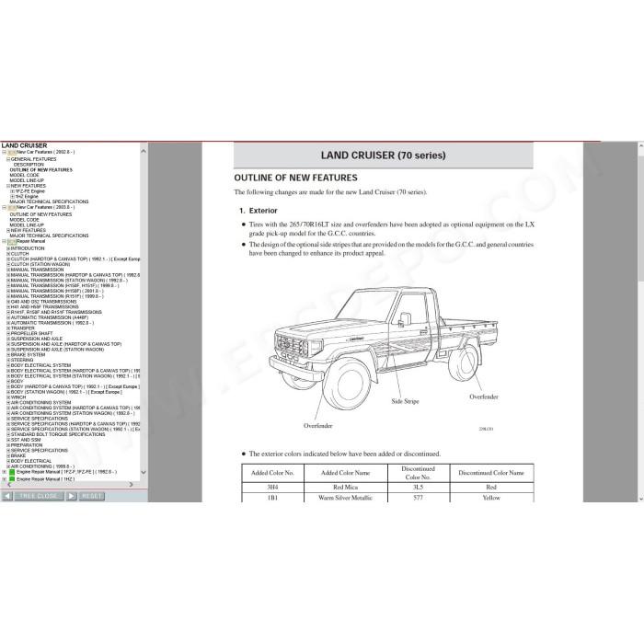Open MODEL LINE-UP under 2002.8 features
Screen dimensions: 644x644
pyautogui.click(x=27, y=180)
